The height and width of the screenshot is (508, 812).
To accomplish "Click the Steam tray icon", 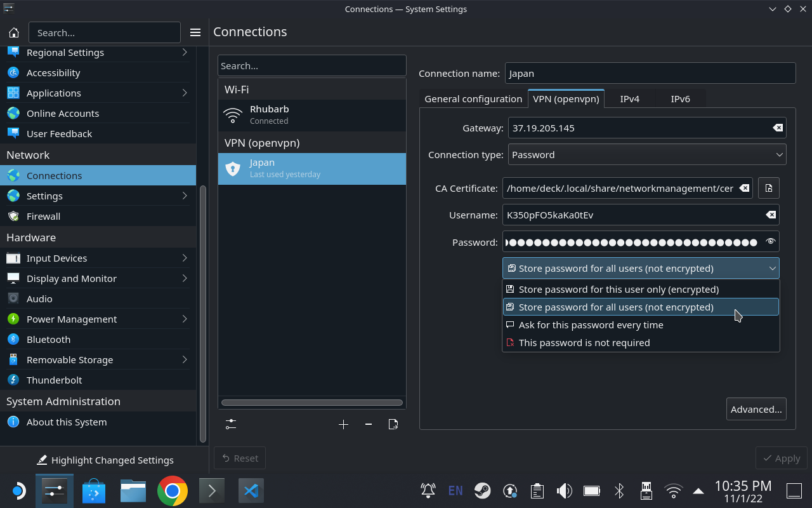I will [483, 491].
